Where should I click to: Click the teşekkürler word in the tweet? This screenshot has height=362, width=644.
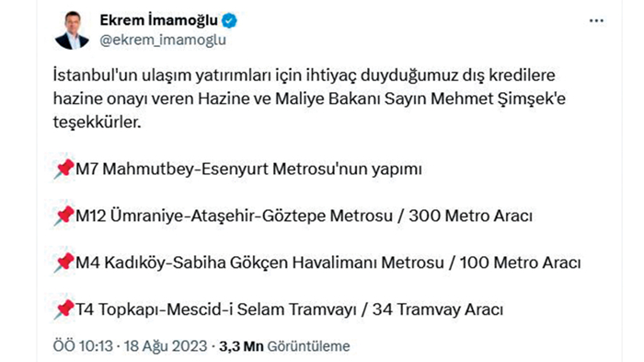point(96,123)
